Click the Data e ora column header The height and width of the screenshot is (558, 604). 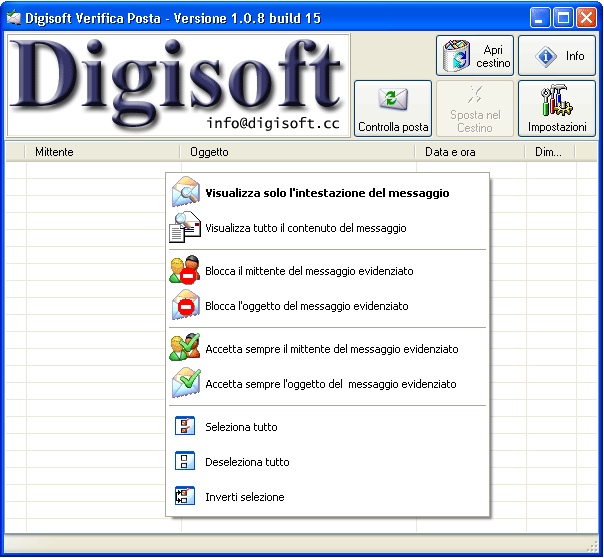(x=469, y=152)
